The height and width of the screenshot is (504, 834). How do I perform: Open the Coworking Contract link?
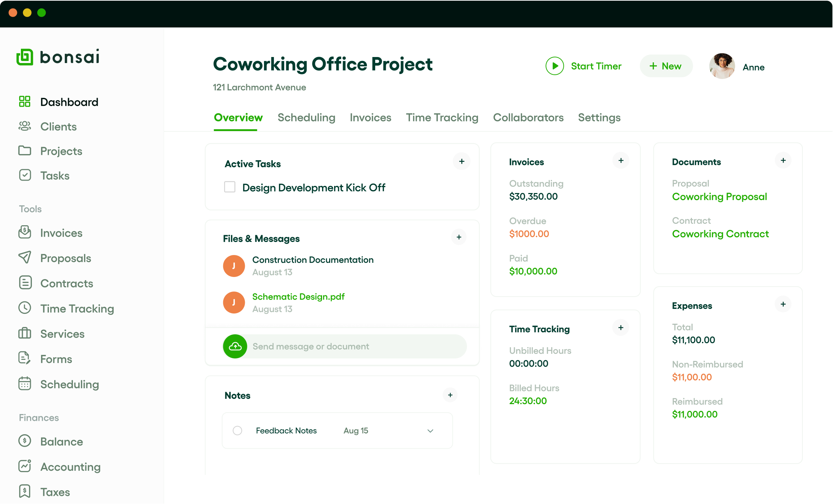click(720, 234)
